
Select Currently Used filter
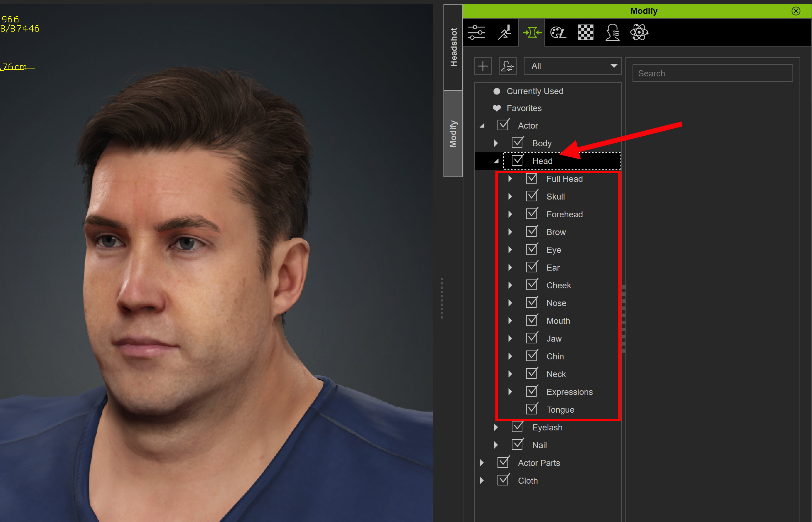tap(534, 91)
